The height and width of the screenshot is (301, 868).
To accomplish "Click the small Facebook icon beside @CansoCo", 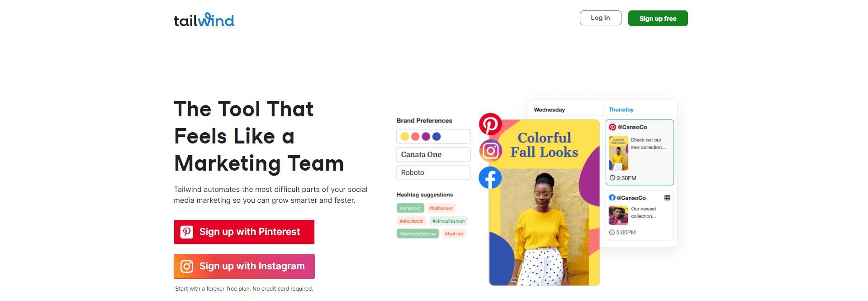I will (x=612, y=198).
